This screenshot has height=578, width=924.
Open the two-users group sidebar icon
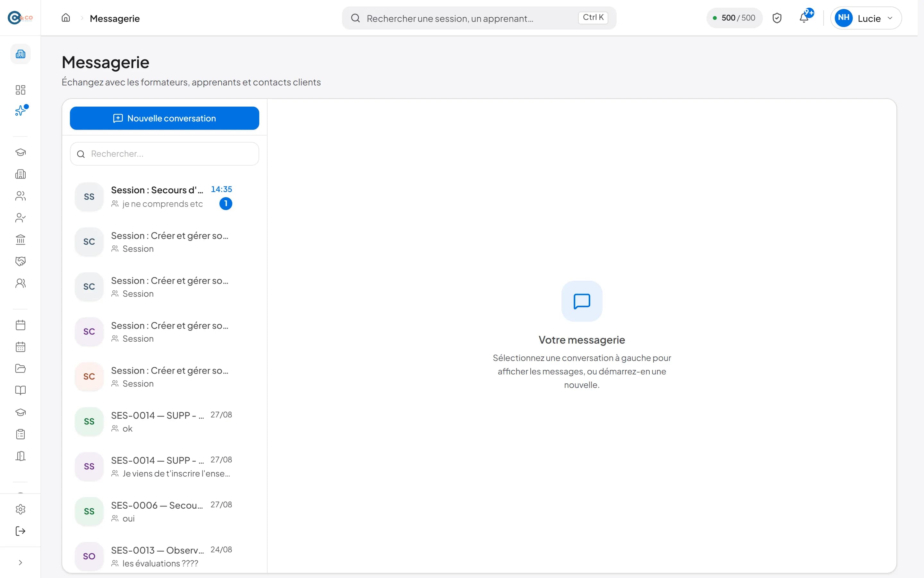click(21, 196)
